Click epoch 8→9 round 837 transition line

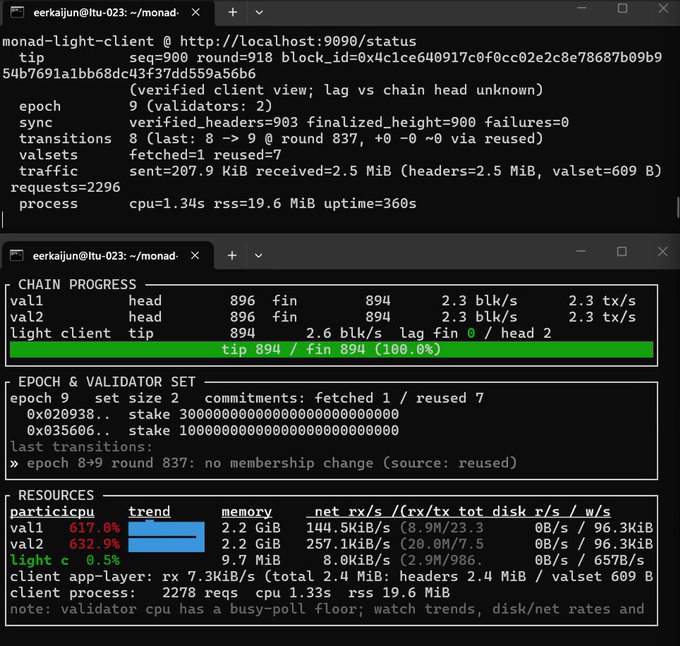(x=263, y=463)
